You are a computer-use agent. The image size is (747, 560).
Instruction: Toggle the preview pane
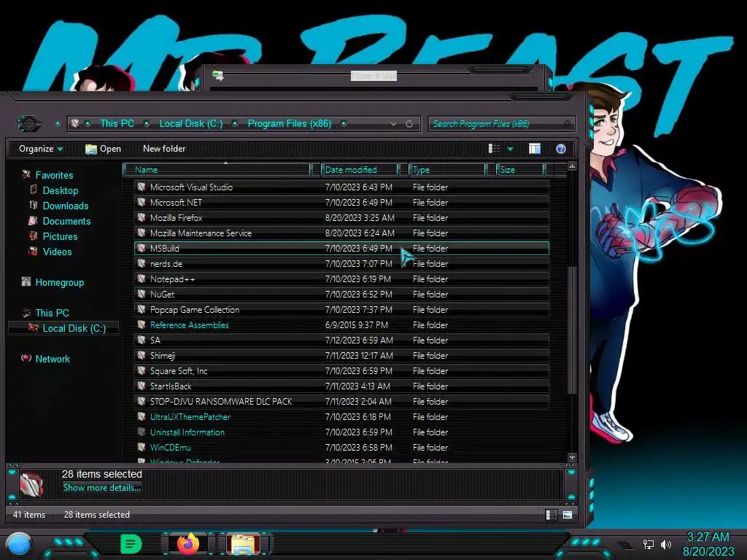pyautogui.click(x=535, y=149)
